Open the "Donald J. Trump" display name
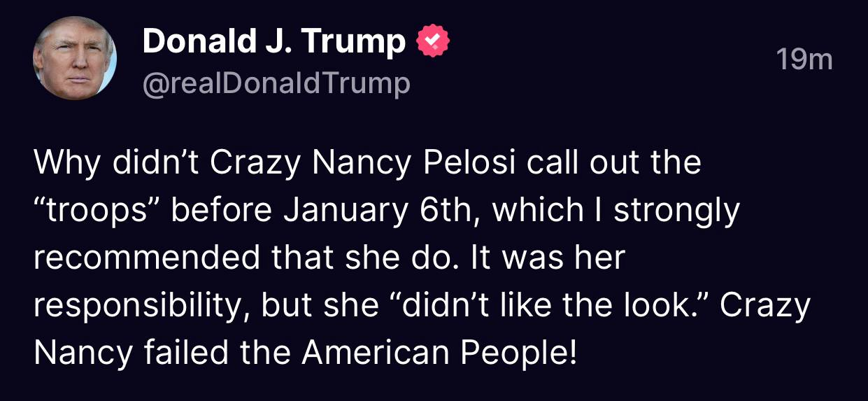Screen dimensions: 868x401 click(273, 43)
